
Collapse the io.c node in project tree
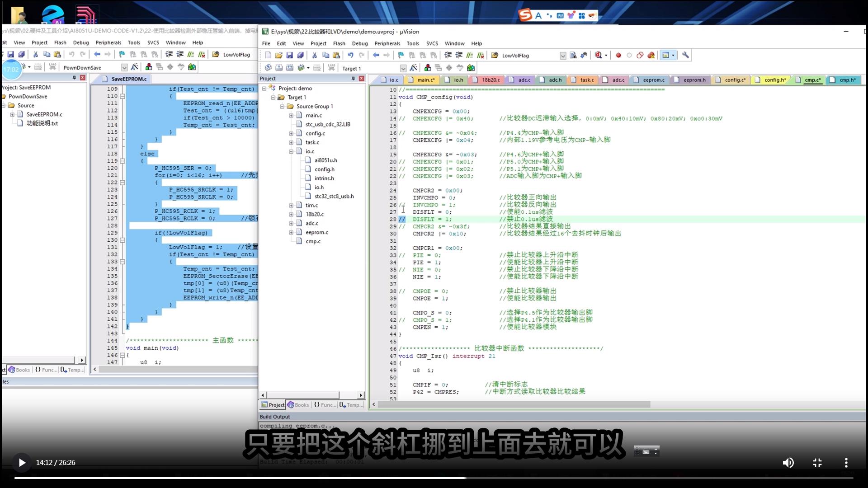coord(291,151)
